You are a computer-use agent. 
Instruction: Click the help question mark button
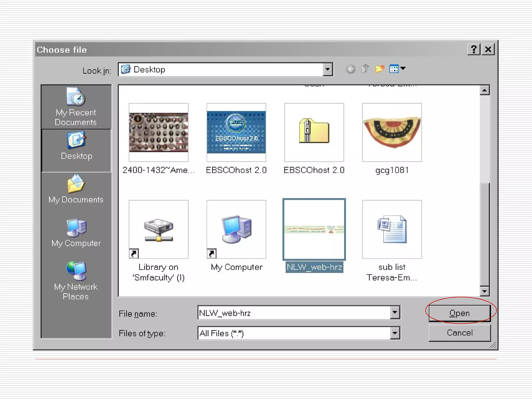coord(474,49)
